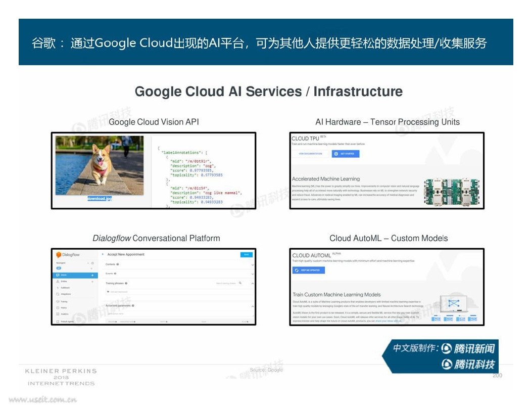Click the History clock icon in sidebar
This screenshot has width=532, height=409.
58,307
